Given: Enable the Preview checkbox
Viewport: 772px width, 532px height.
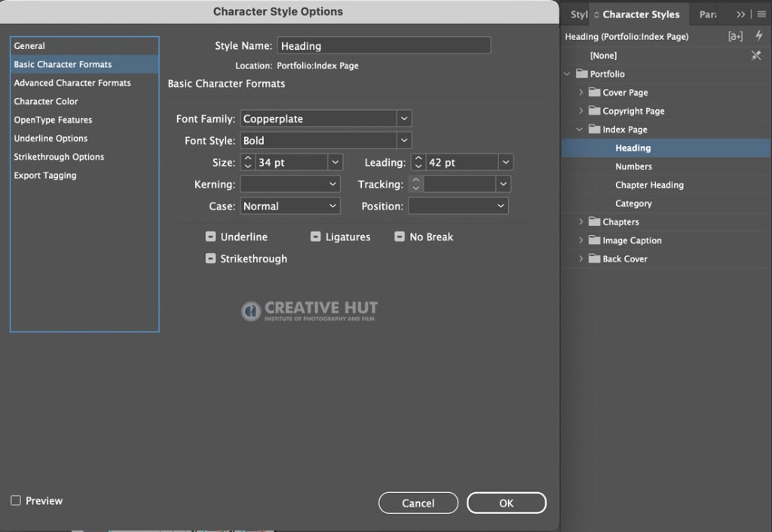Looking at the screenshot, I should [16, 500].
